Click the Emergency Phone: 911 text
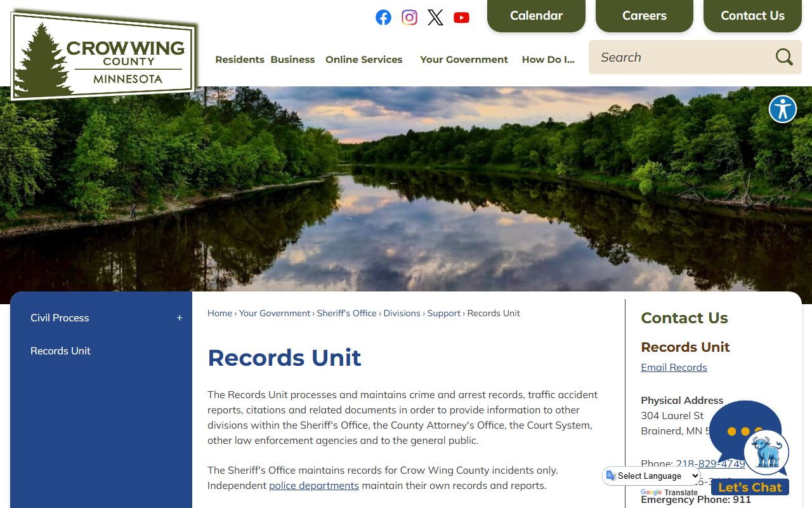The height and width of the screenshot is (508, 812). click(x=696, y=500)
